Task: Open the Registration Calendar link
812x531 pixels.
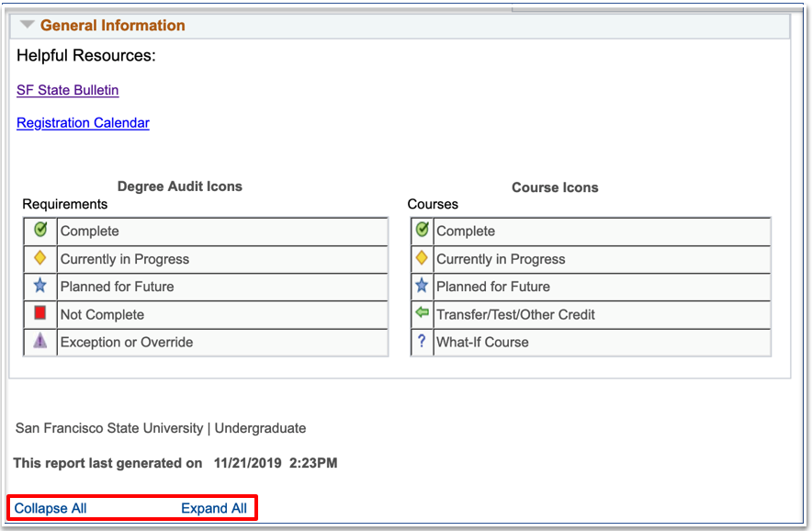Action: tap(83, 122)
